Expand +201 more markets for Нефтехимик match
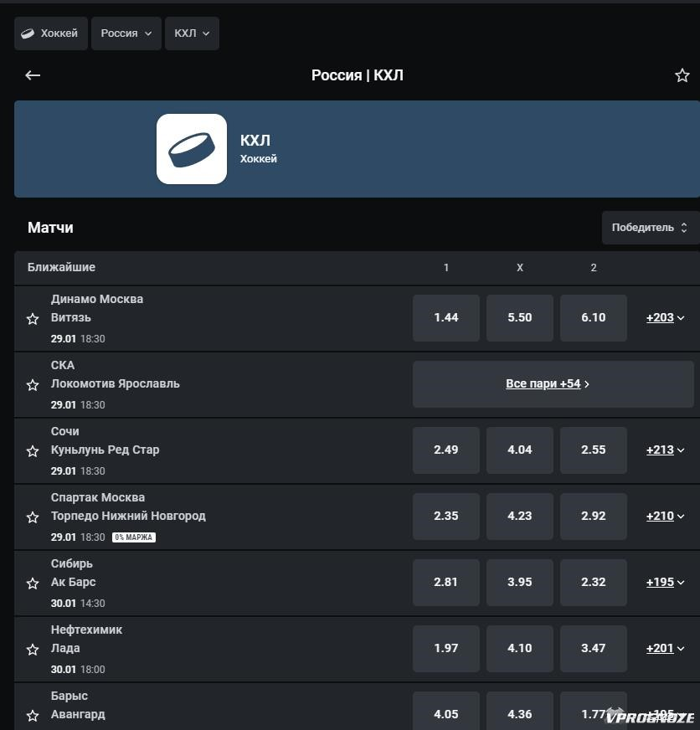 [665, 649]
